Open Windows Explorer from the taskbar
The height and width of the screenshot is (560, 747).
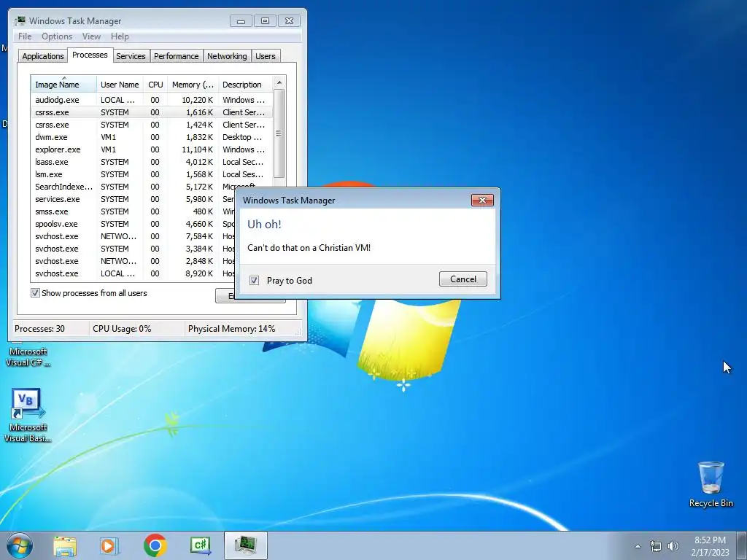(x=65, y=545)
